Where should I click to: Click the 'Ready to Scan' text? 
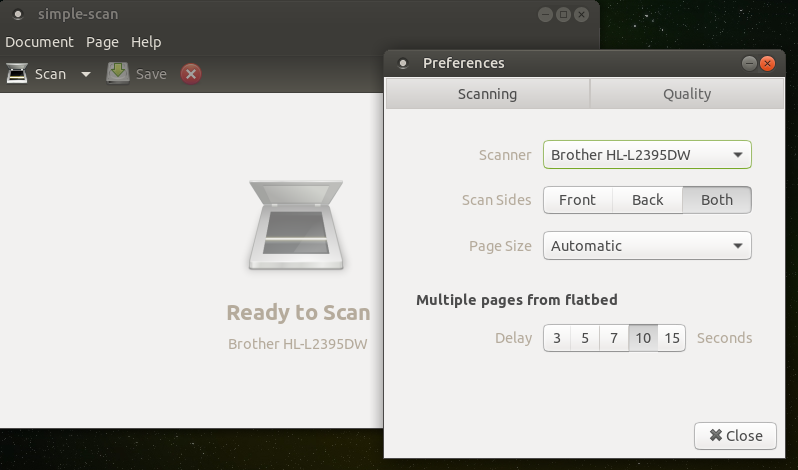[x=298, y=312]
